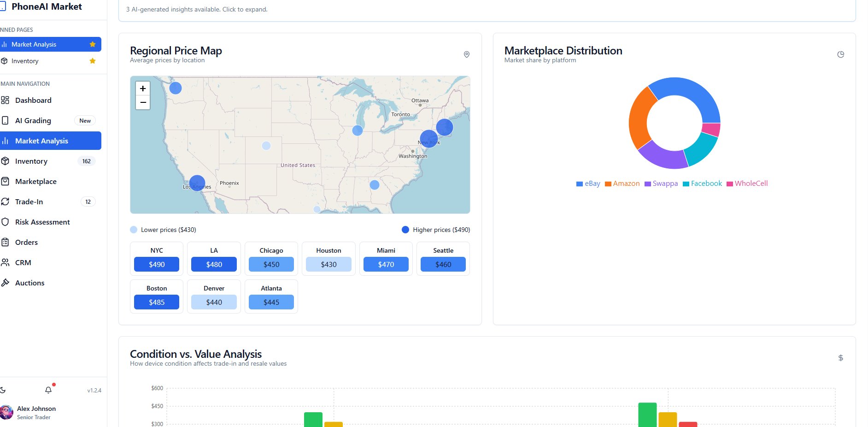Click the Dashboard grid icon
The height and width of the screenshot is (427, 868).
click(5, 100)
